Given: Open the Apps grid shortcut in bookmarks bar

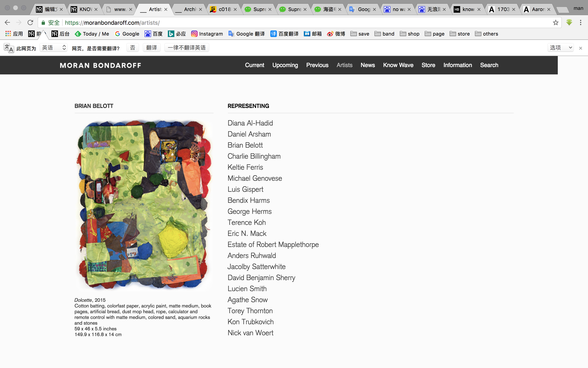Looking at the screenshot, I should coord(14,34).
